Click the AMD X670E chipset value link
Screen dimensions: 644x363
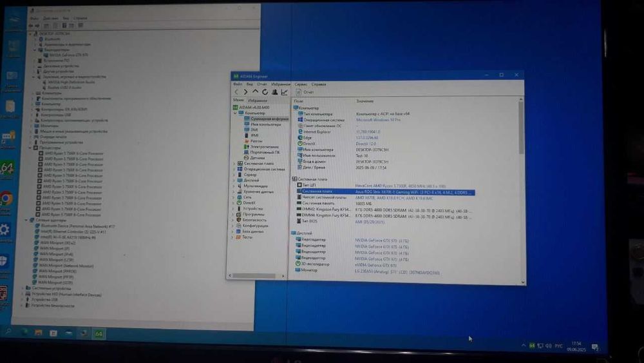pyautogui.click(x=394, y=198)
